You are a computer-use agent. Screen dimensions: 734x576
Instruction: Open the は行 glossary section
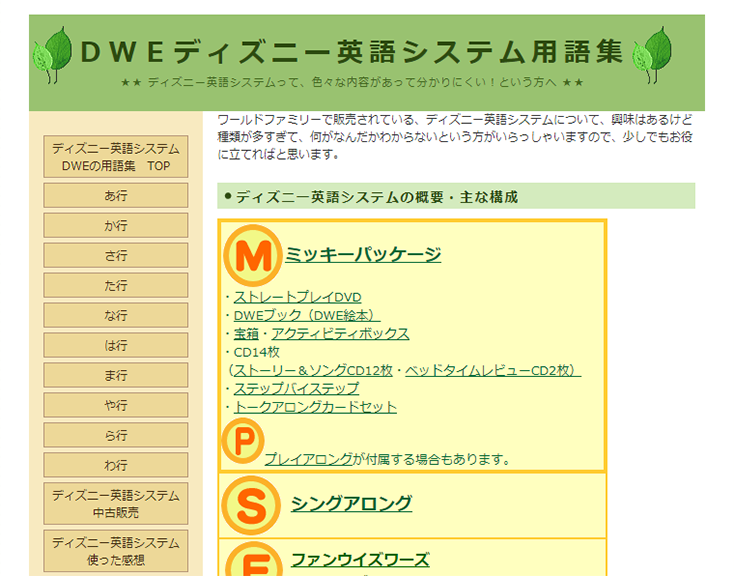click(116, 345)
